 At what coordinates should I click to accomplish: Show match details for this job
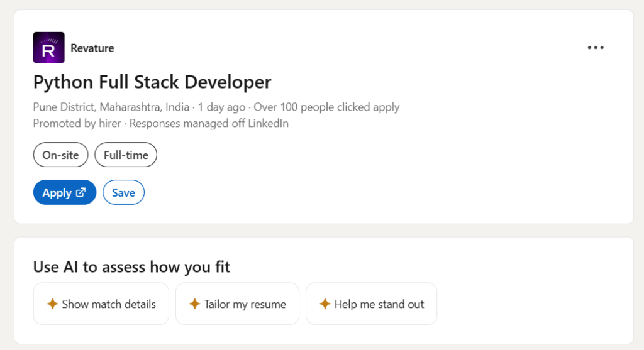coord(109,304)
